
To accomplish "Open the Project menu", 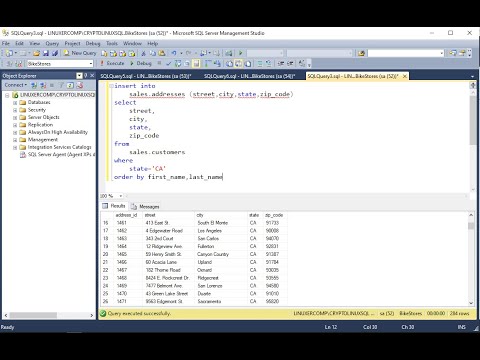I will [72, 43].
